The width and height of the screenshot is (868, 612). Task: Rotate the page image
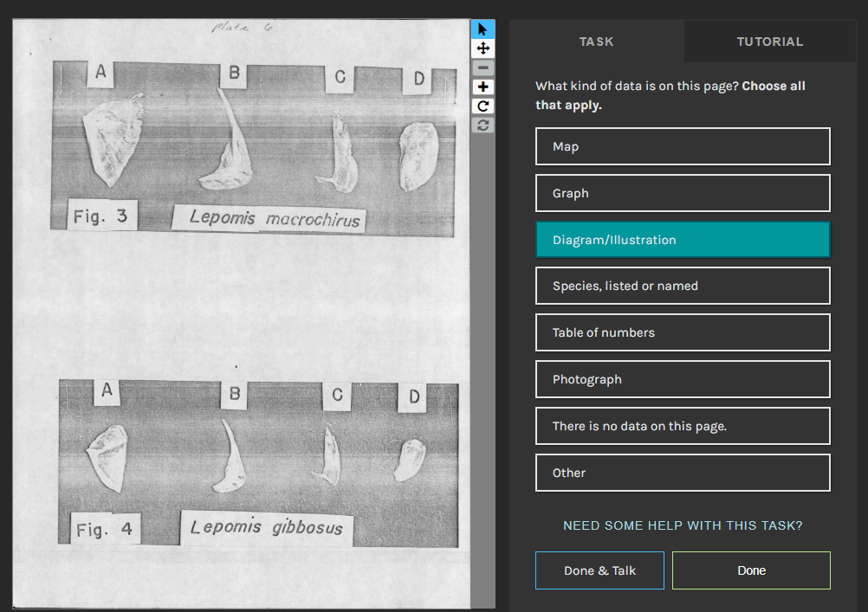coord(483,106)
